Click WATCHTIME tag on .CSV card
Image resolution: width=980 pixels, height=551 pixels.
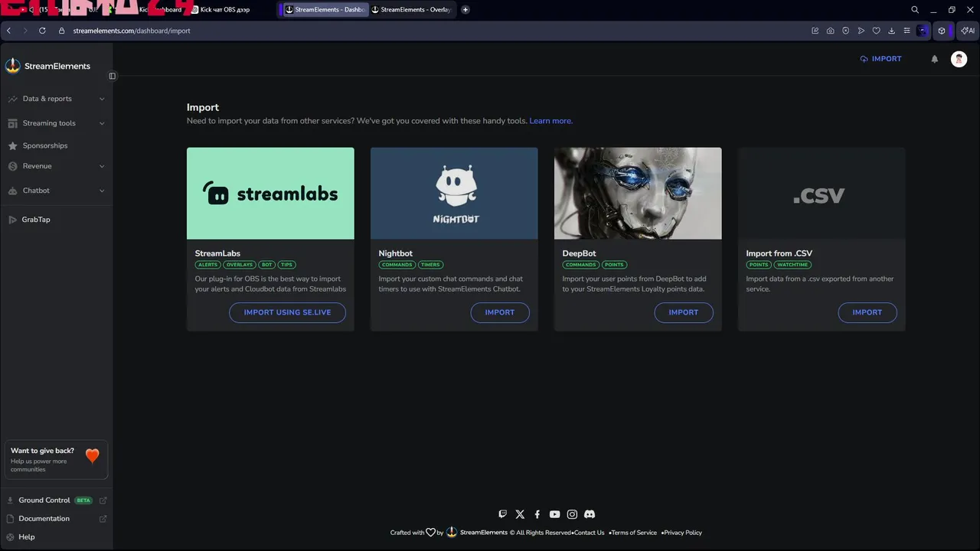[x=792, y=265]
